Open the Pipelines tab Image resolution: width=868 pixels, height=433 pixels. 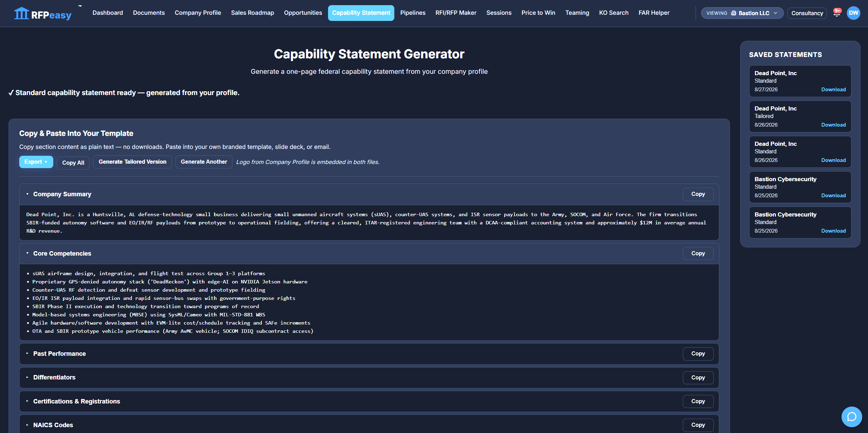[413, 13]
